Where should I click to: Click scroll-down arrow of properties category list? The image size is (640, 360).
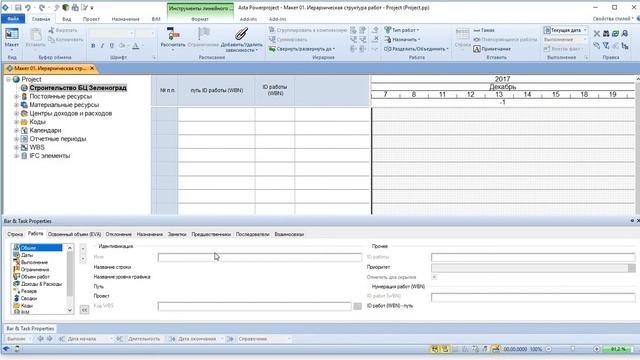[x=70, y=310]
